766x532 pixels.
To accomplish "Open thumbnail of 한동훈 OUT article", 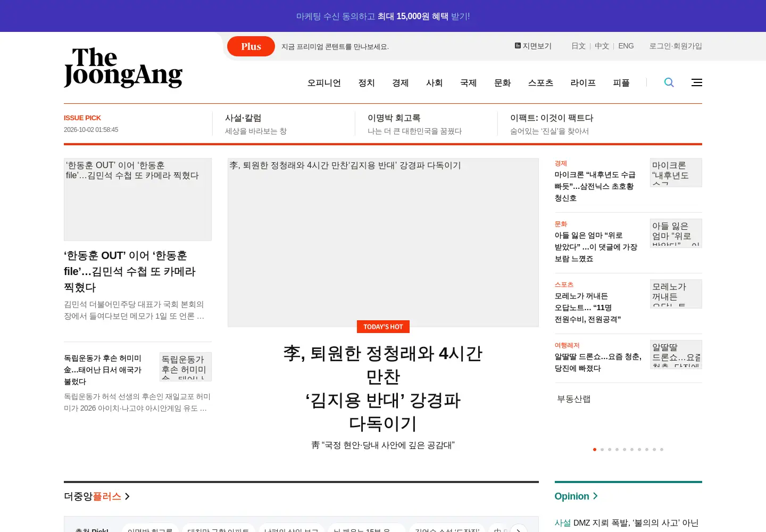I will pyautogui.click(x=138, y=199).
